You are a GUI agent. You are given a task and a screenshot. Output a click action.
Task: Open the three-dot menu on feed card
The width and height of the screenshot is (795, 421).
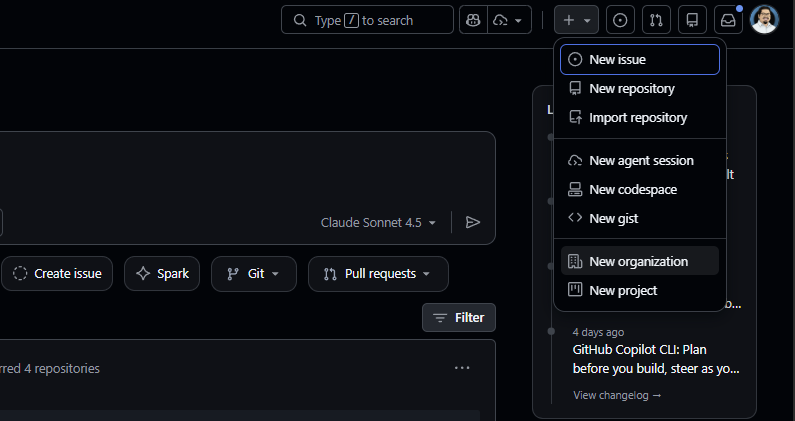[x=462, y=368]
